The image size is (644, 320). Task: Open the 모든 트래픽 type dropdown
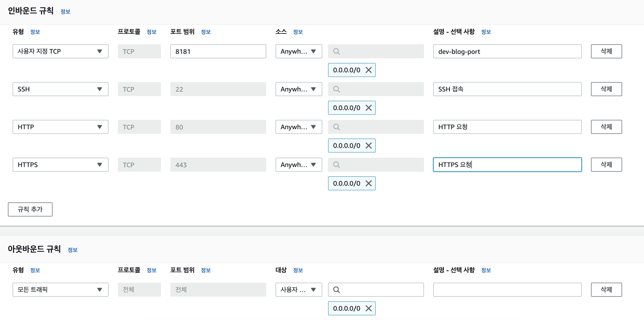point(60,289)
